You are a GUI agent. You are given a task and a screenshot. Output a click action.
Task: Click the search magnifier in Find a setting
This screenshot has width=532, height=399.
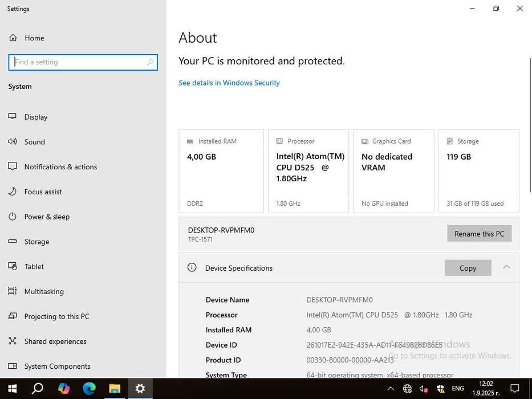pos(150,62)
